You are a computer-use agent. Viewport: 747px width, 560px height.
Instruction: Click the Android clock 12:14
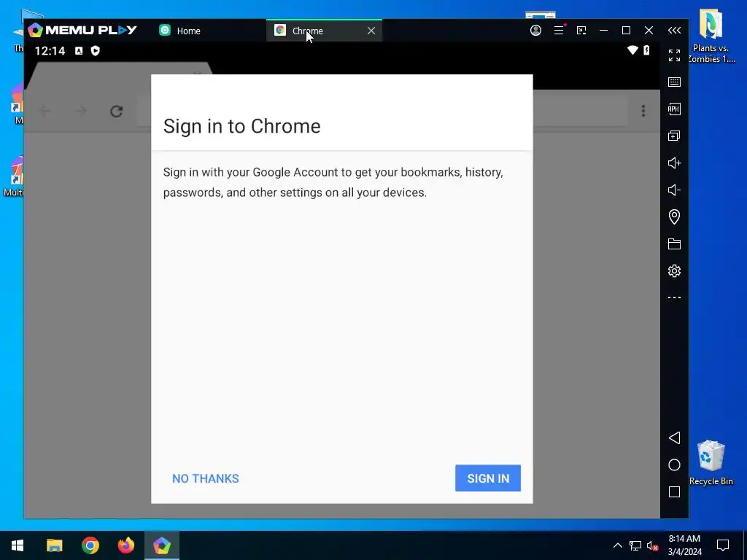(50, 50)
